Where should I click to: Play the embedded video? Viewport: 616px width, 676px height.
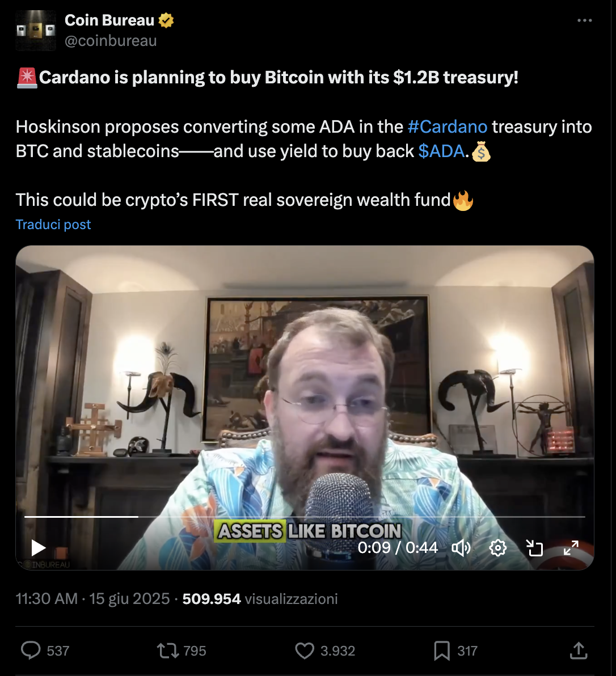point(39,548)
